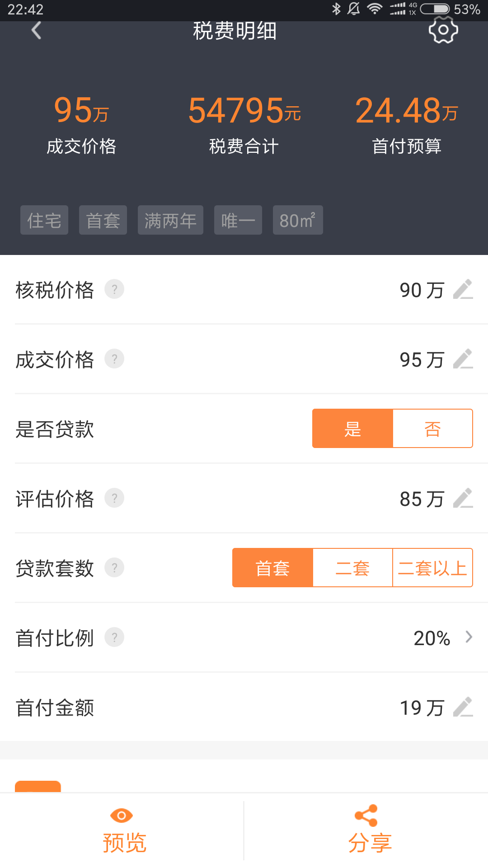Tap the 满两年 tag
The image size is (488, 868).
tap(170, 220)
